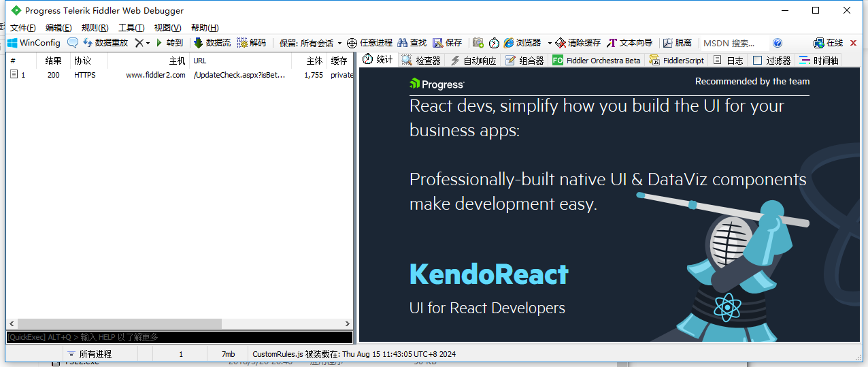Click the WinConfig button

(34, 43)
